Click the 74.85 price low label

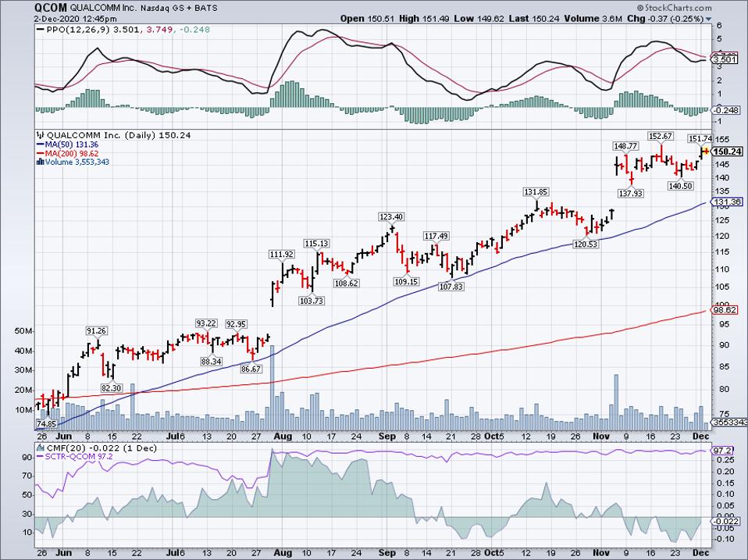[46, 423]
